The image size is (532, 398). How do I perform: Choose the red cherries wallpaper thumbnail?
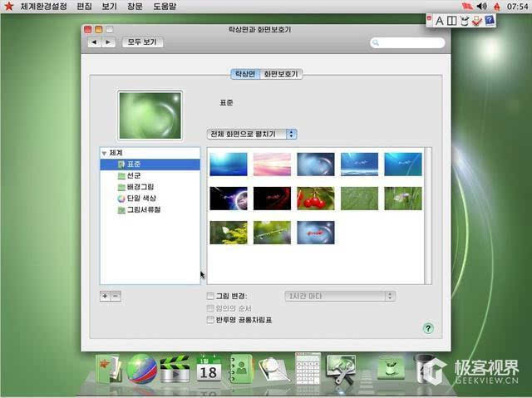(316, 198)
